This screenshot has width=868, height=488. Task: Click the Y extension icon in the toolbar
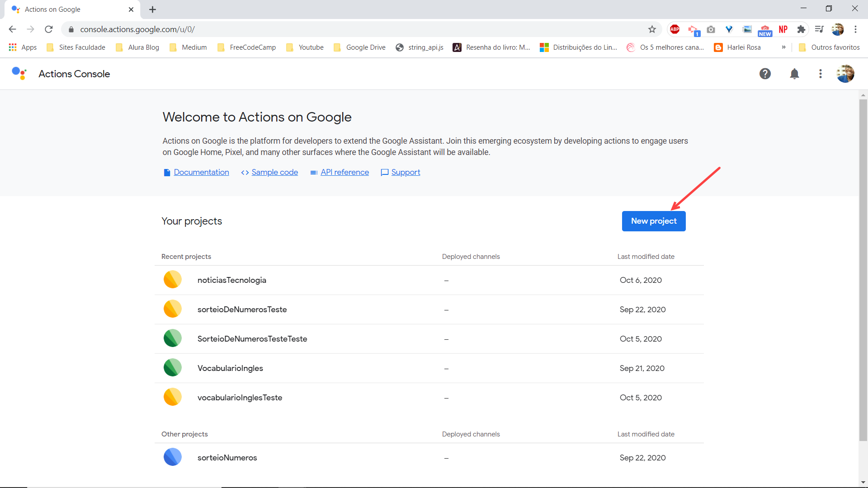[729, 29]
